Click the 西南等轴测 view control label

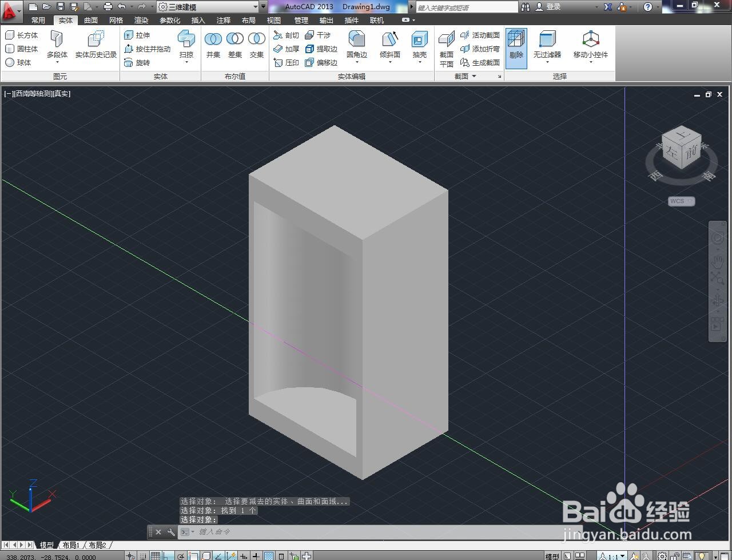point(33,94)
